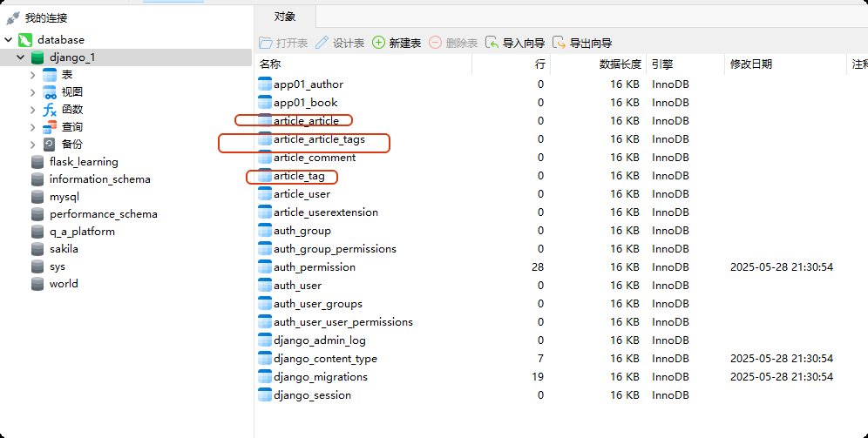Click the table icon beside app01_book
Viewport: 868px width, 438px height.
(x=265, y=102)
